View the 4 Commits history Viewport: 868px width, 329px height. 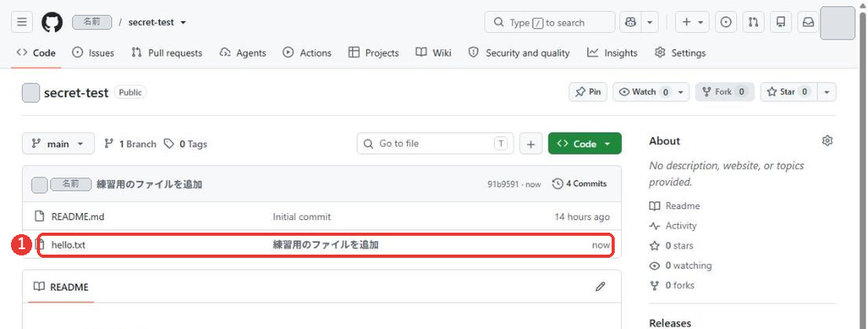coord(580,183)
